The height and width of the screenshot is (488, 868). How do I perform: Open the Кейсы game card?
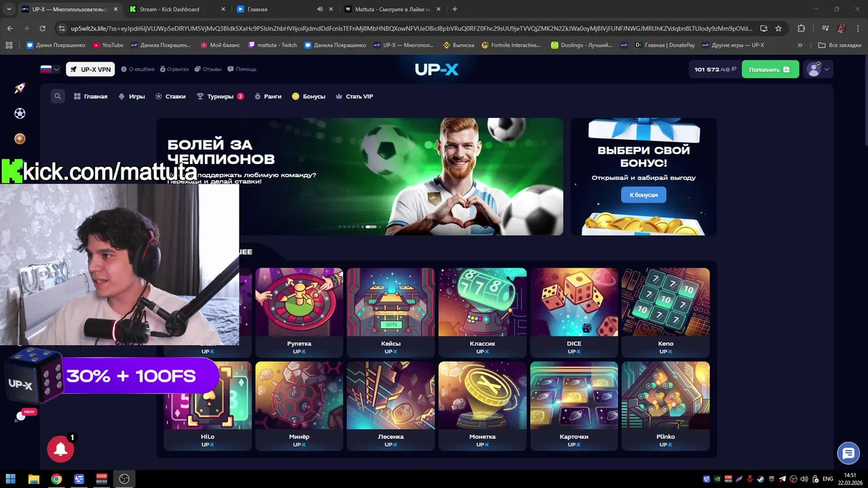[x=391, y=312]
